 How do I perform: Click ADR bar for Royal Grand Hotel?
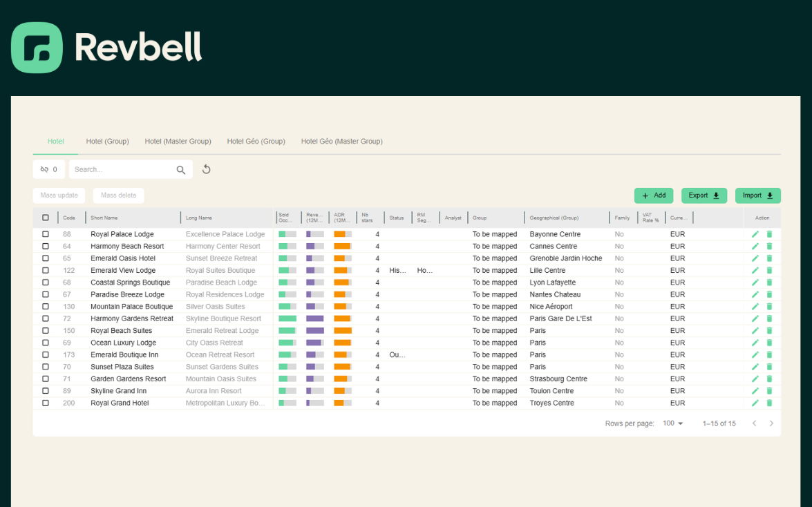point(343,403)
